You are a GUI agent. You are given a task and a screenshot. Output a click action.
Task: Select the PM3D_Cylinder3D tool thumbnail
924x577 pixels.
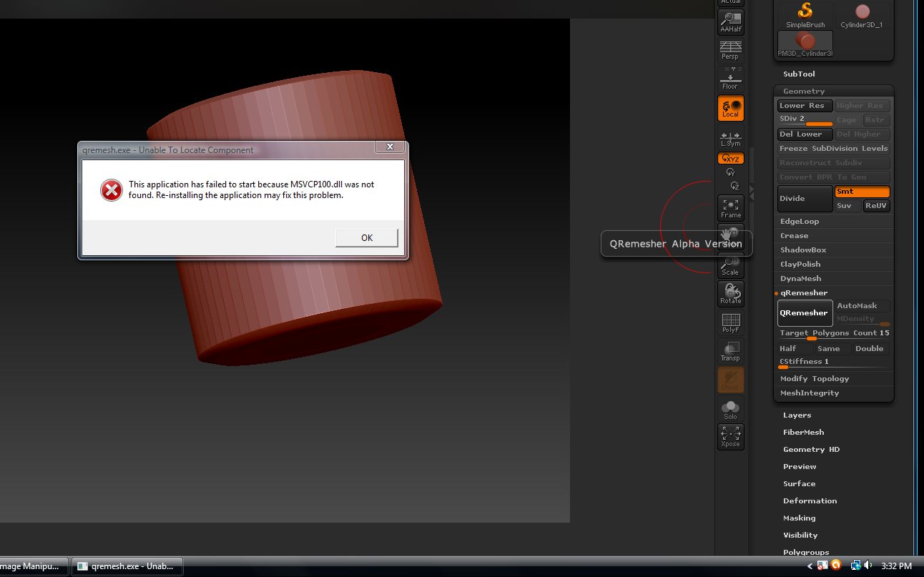pyautogui.click(x=805, y=44)
